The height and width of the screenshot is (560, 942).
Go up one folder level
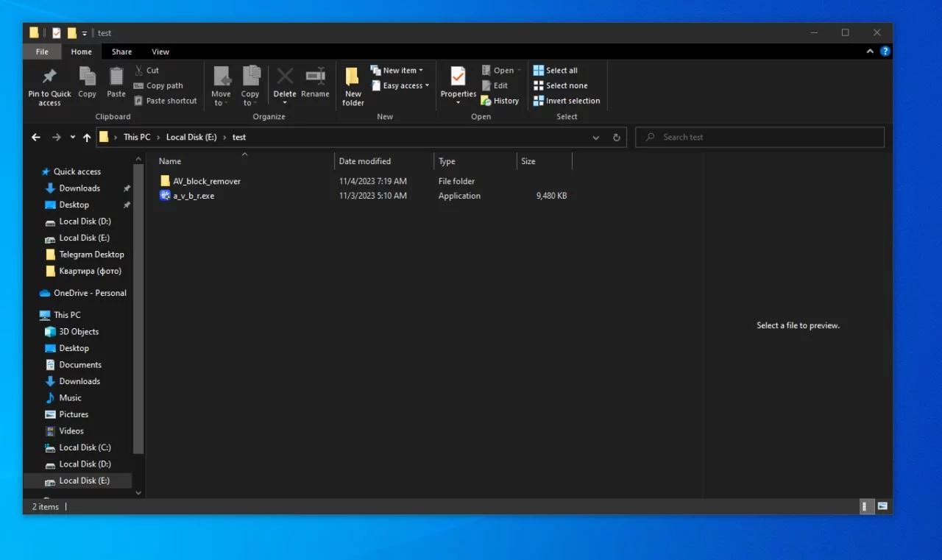point(87,138)
